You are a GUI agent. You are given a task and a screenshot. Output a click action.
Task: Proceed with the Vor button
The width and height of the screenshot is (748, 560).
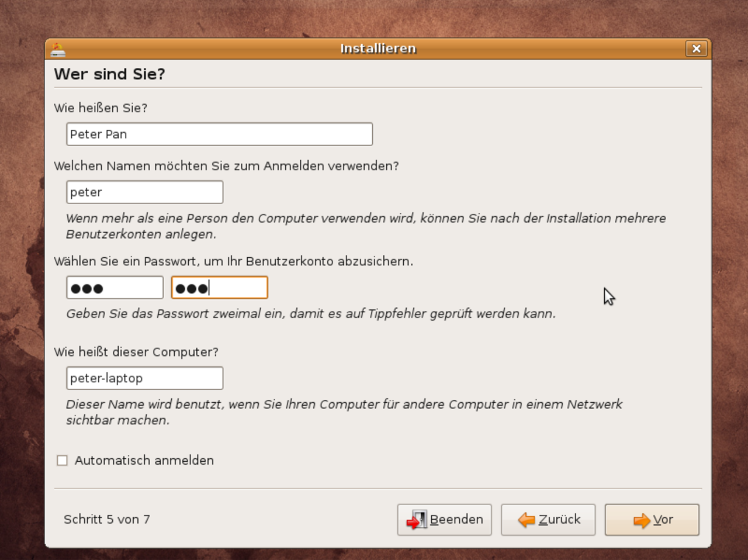coord(652,520)
